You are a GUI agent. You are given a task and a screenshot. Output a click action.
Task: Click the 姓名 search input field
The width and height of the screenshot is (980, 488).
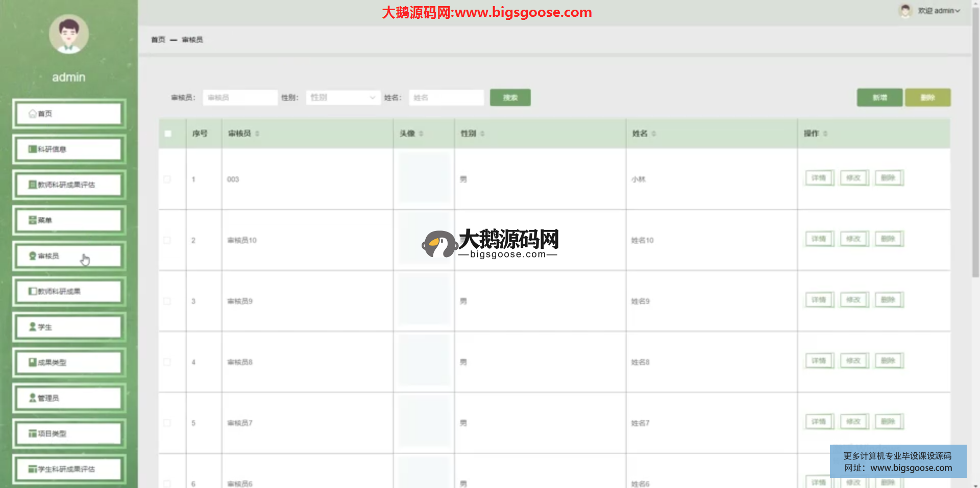coord(446,97)
